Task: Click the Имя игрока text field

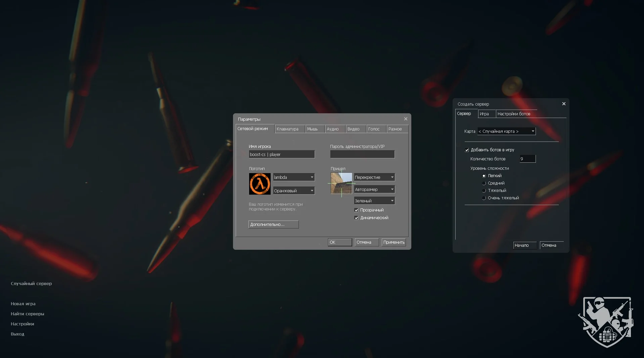Action: tap(281, 154)
